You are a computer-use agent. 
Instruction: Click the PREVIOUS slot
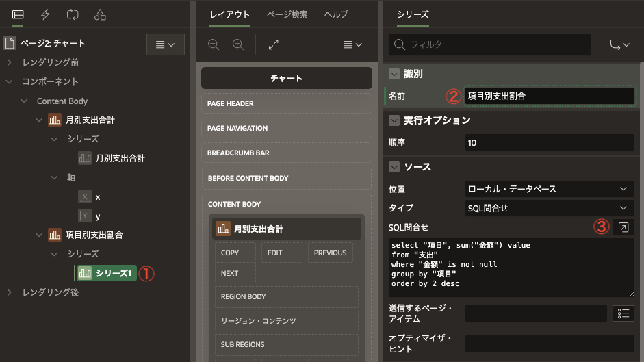click(331, 253)
